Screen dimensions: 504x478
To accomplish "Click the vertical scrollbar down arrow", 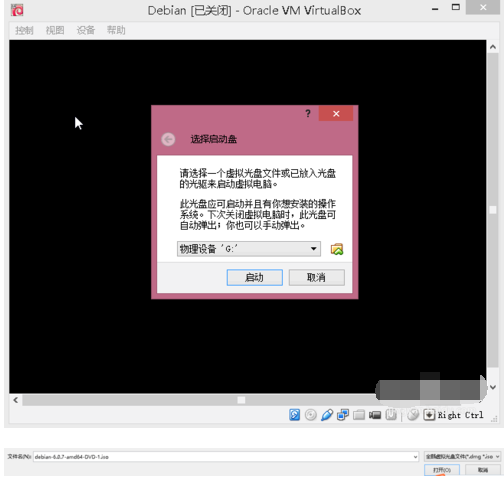I will (x=493, y=387).
